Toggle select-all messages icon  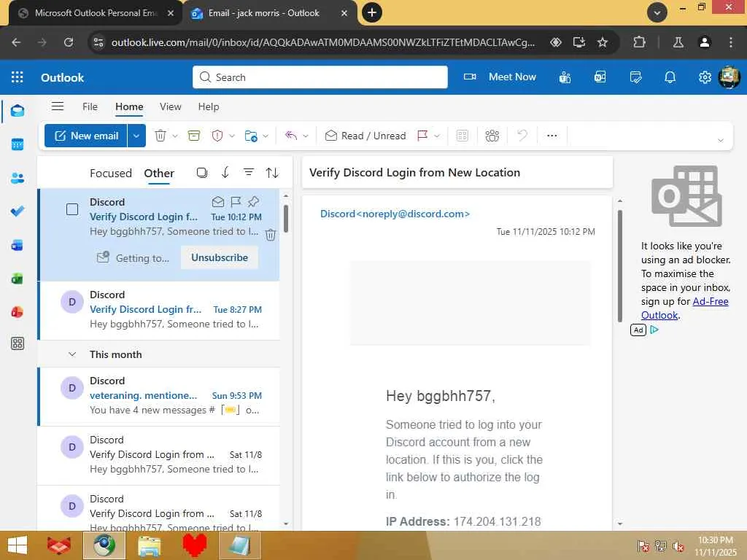pos(202,172)
